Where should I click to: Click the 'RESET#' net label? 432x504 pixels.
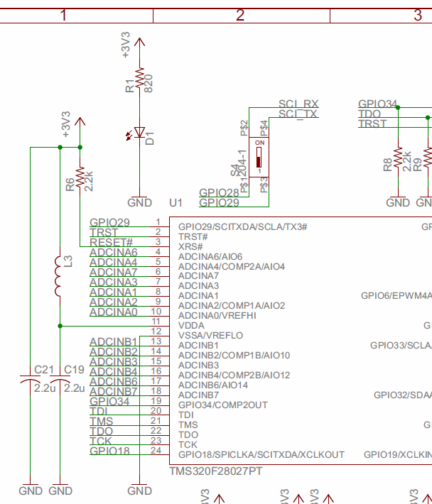[111, 242]
